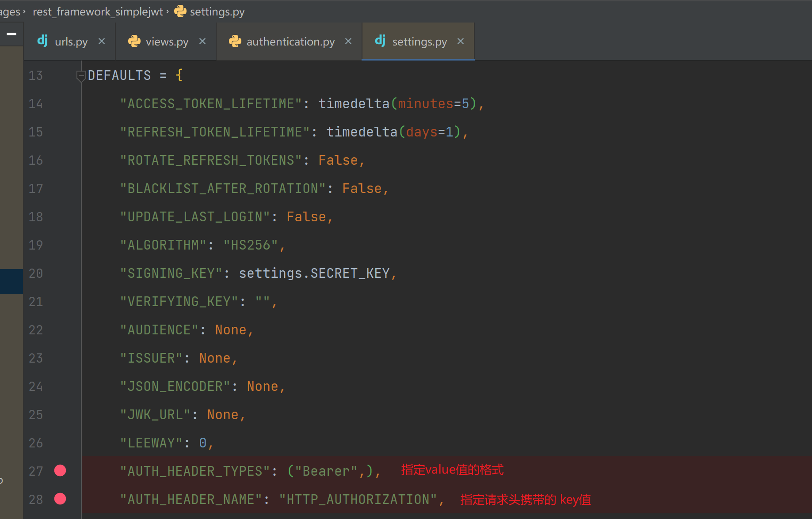The height and width of the screenshot is (519, 812).
Task: Click settings.SECRET_KEY on line 20
Action: click(x=314, y=273)
